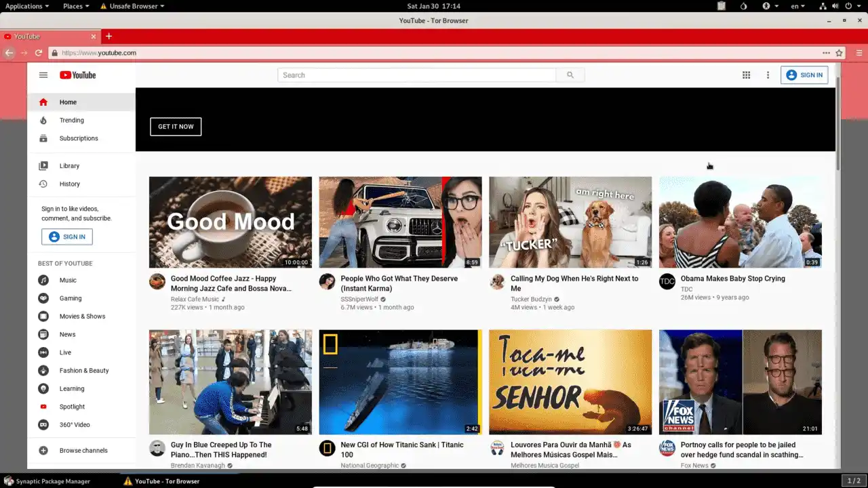
Task: Click SIGN IN button in the sidebar
Action: [67, 237]
